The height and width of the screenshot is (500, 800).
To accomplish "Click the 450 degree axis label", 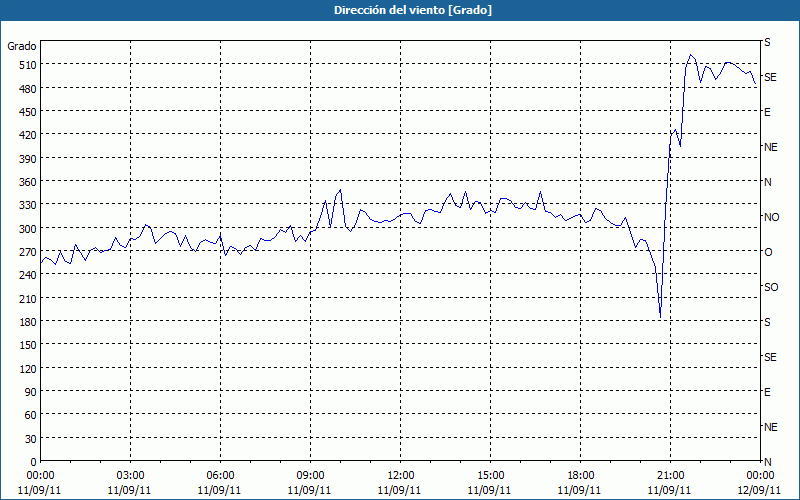I will point(28,112).
